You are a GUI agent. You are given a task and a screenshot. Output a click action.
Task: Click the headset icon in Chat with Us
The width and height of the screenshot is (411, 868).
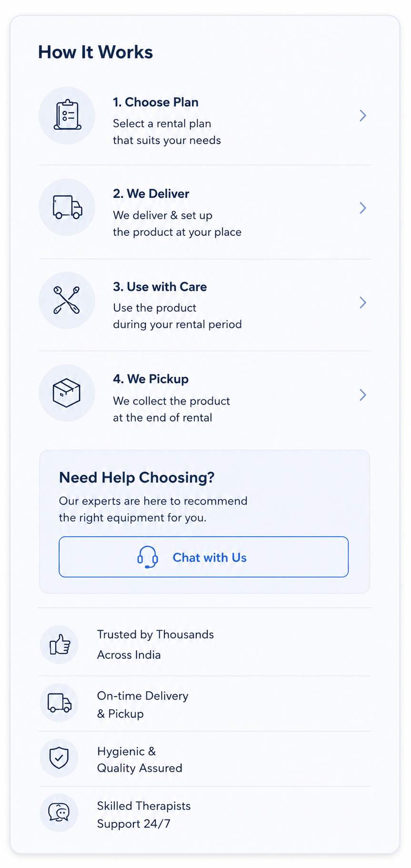coord(148,557)
